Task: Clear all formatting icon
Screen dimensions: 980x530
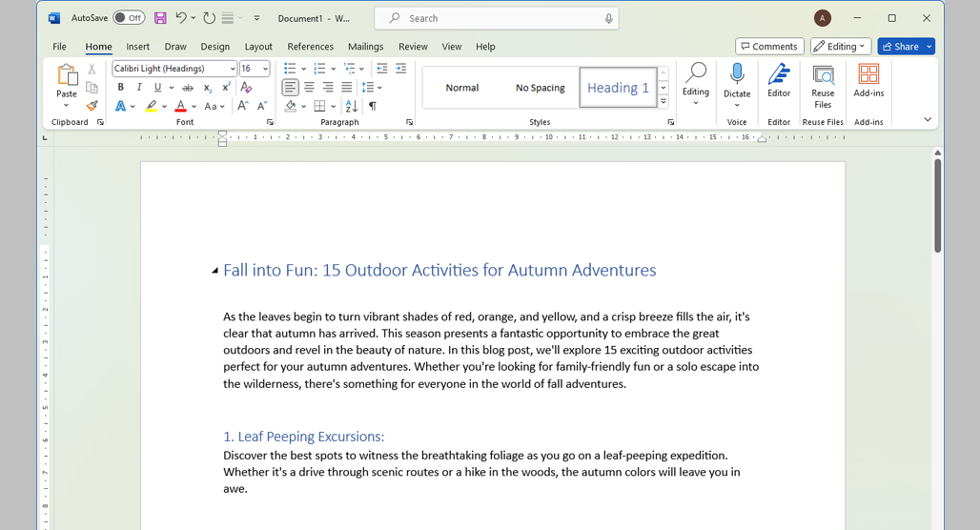Action: click(246, 87)
